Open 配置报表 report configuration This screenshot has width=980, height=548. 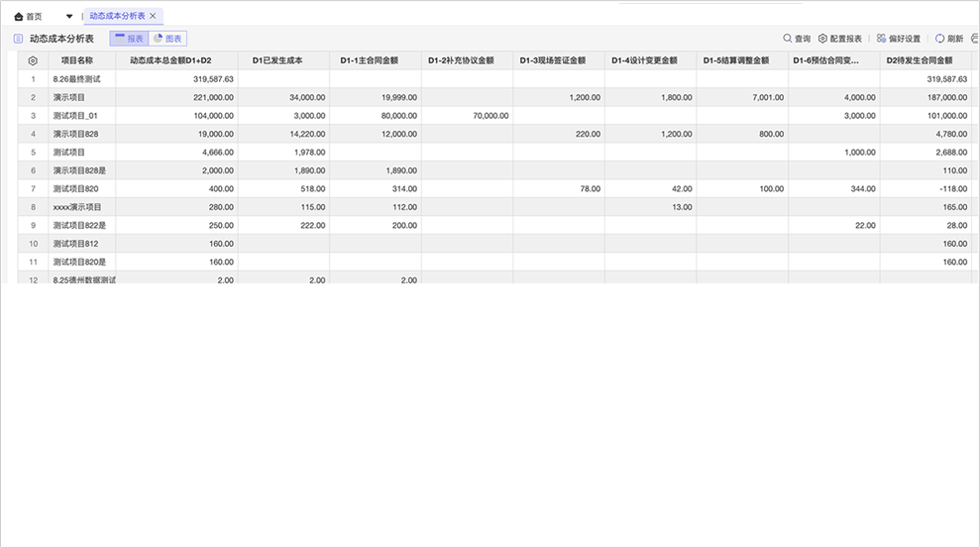coord(839,39)
